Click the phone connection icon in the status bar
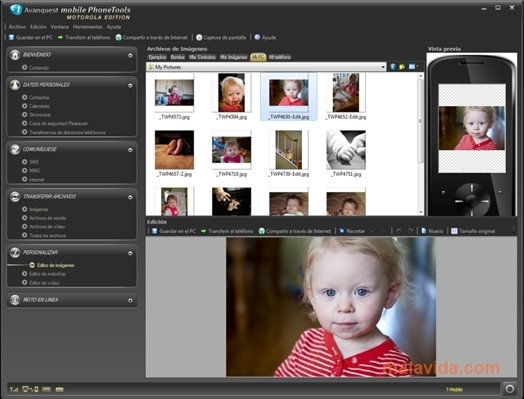524x399 pixels. [x=30, y=389]
